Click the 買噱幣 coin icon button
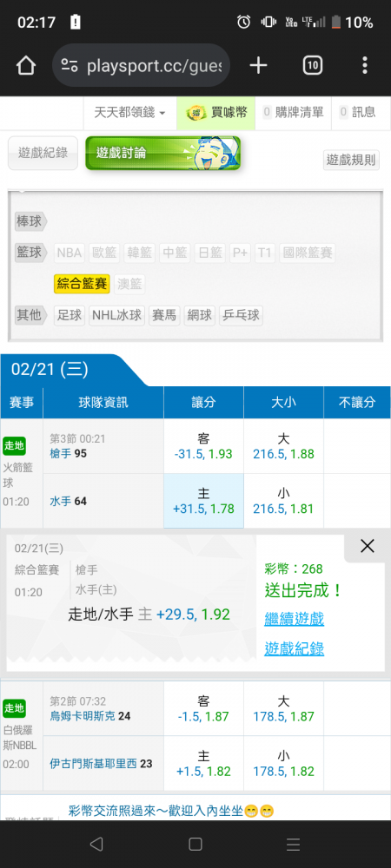 [x=216, y=113]
